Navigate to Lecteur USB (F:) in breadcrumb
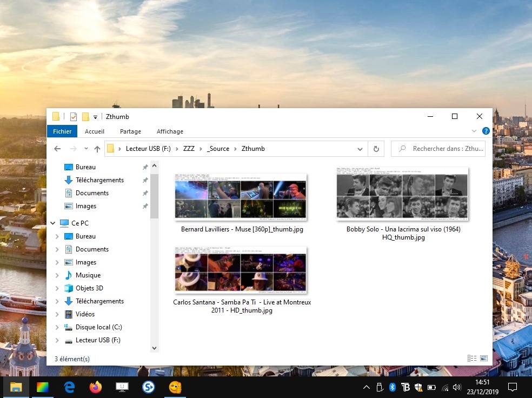 coord(148,149)
